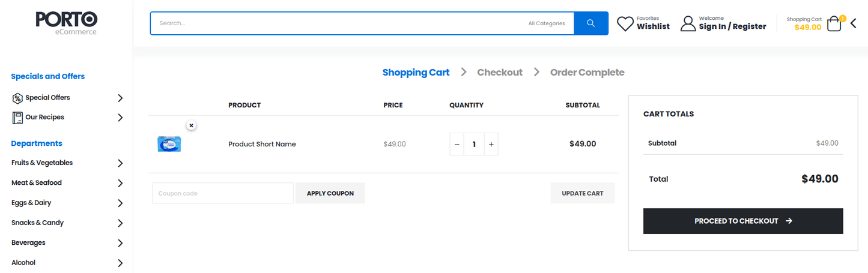Expand Alcohol chevron
The width and height of the screenshot is (868, 273).
pos(120,263)
